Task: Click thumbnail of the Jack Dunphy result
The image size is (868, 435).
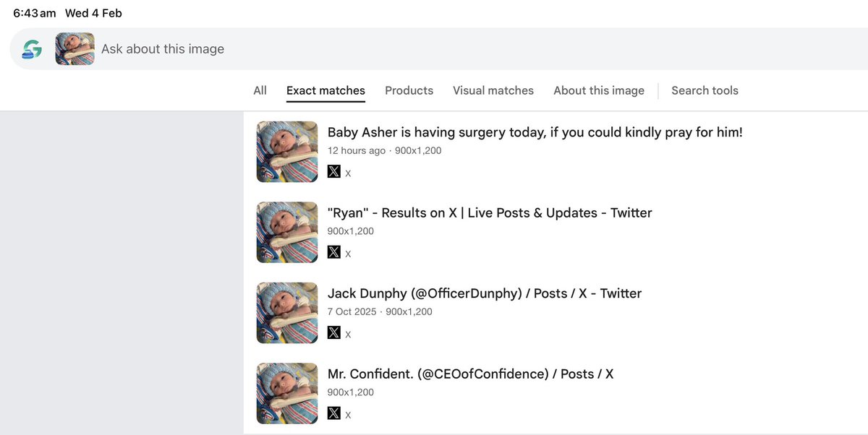Action: point(287,313)
